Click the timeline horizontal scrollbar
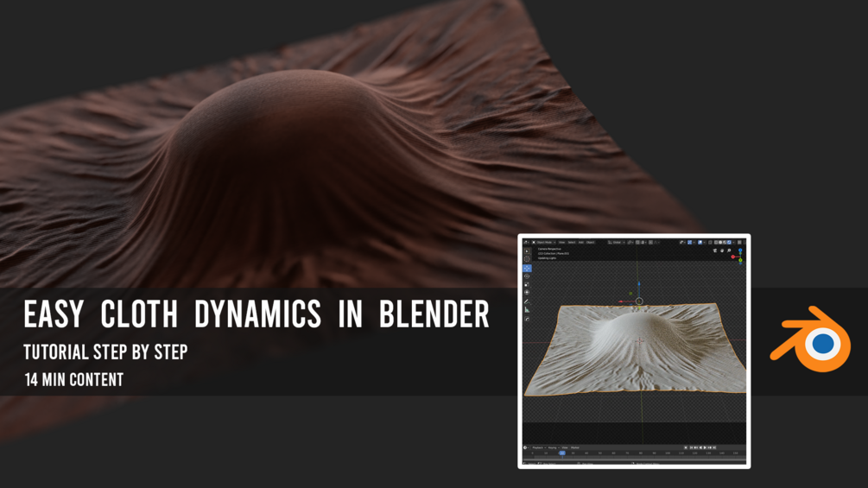This screenshot has width=868, height=488. [x=634, y=459]
